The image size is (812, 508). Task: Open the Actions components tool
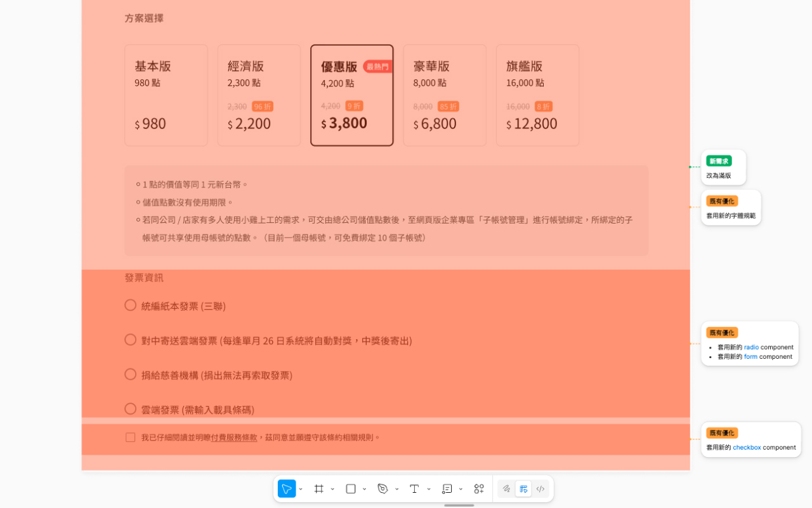coord(479,489)
